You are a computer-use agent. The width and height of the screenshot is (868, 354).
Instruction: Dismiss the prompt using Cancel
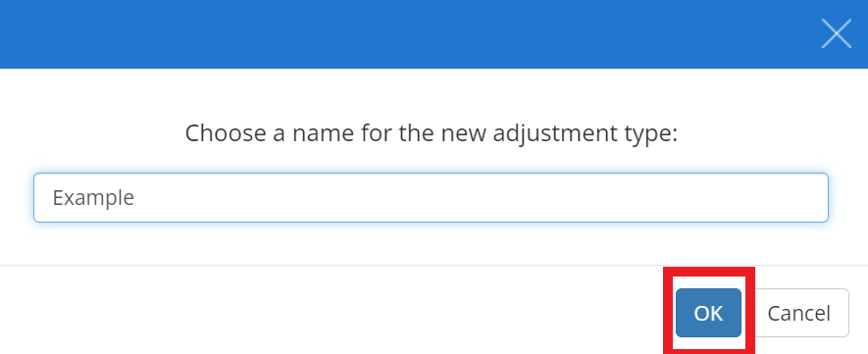798,313
